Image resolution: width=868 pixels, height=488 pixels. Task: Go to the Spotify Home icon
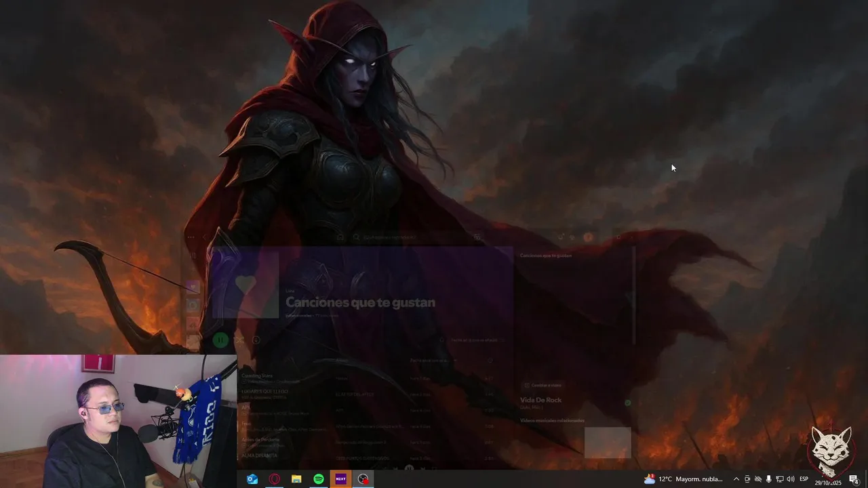[x=340, y=237]
